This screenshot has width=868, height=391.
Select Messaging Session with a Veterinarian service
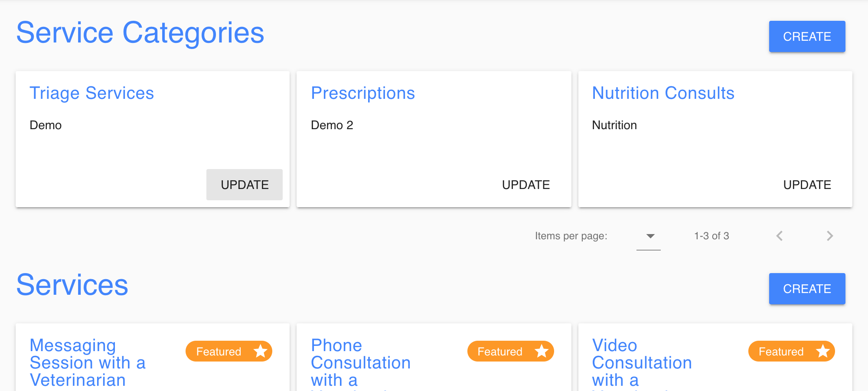tap(88, 362)
